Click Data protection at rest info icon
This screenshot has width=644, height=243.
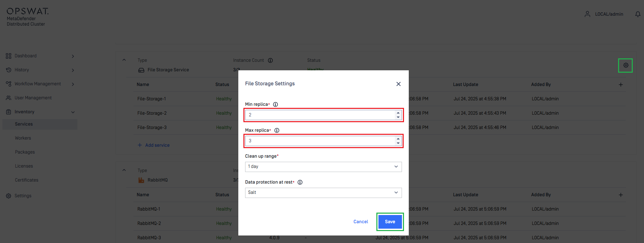coord(300,182)
